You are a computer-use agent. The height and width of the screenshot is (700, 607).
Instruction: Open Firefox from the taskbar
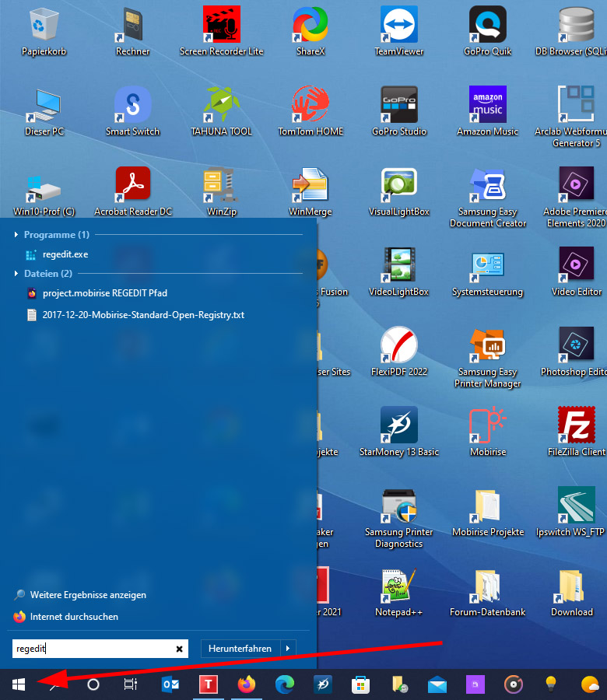[x=247, y=684]
